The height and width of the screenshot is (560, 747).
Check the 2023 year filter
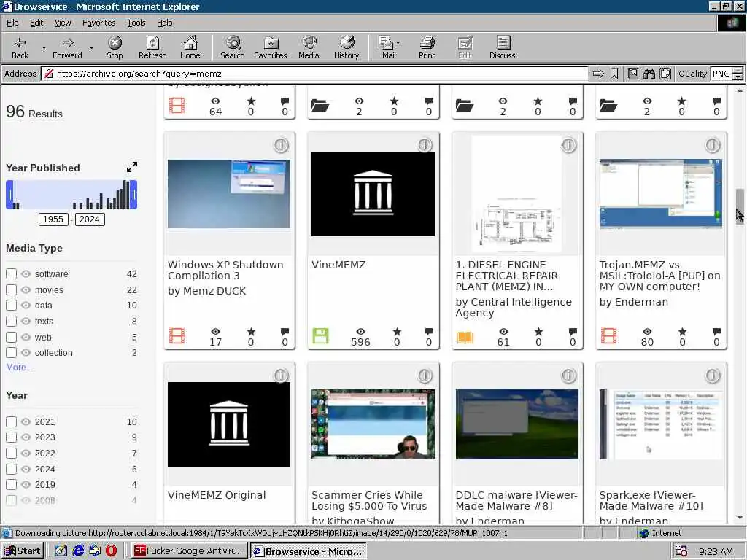pos(12,437)
